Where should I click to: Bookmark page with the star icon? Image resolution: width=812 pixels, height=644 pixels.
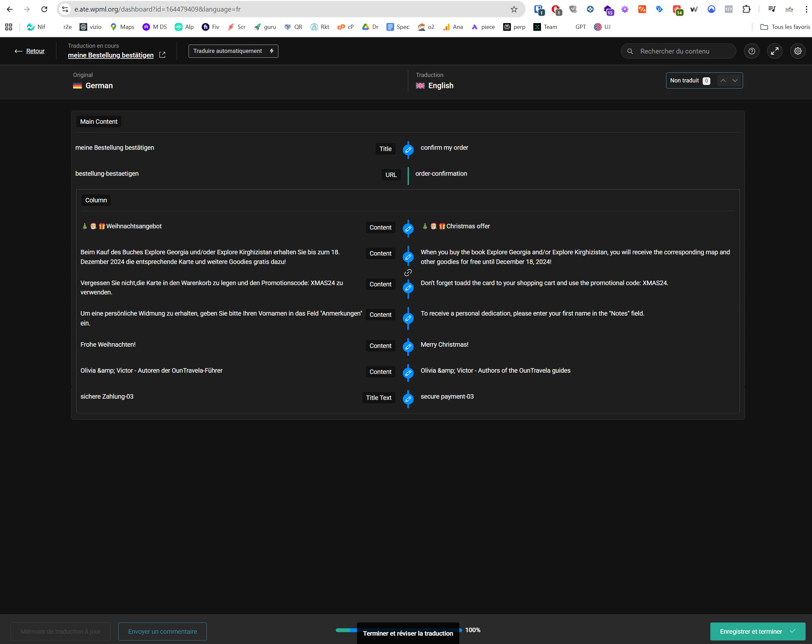click(x=514, y=9)
